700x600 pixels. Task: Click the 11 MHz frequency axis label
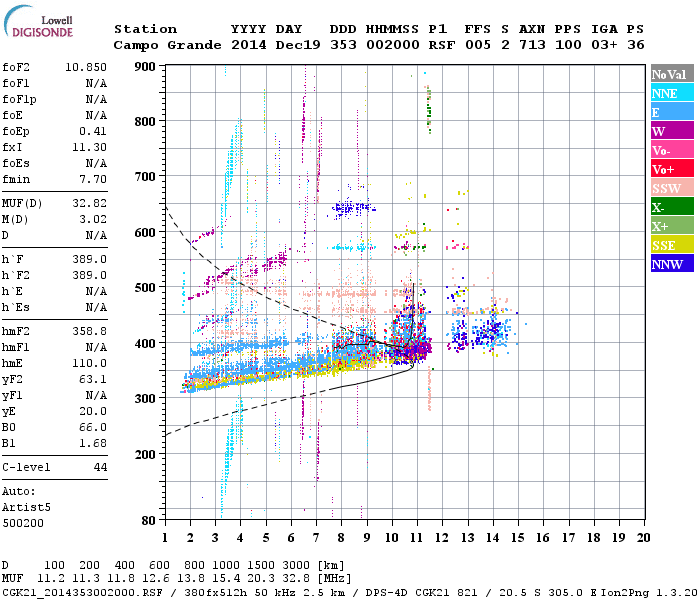tap(416, 538)
